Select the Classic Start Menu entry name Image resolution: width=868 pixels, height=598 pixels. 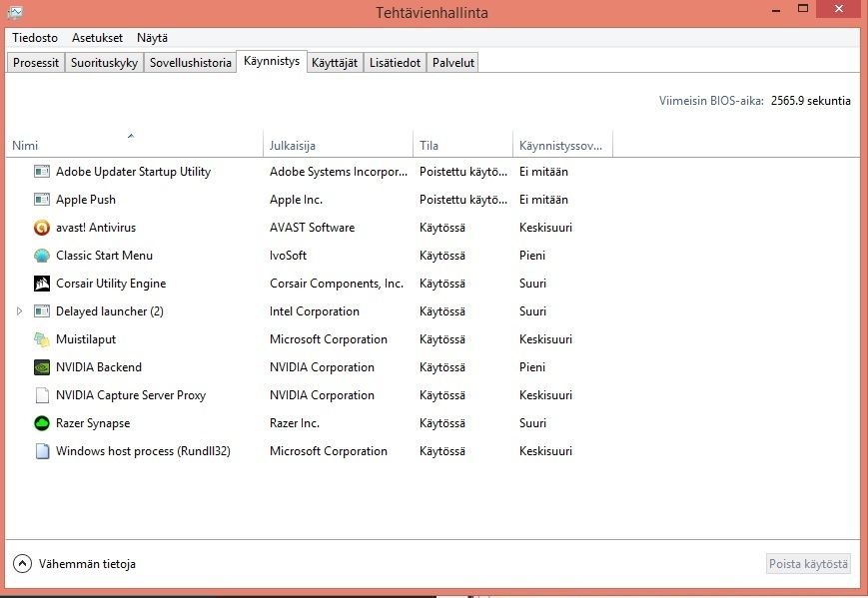[104, 256]
